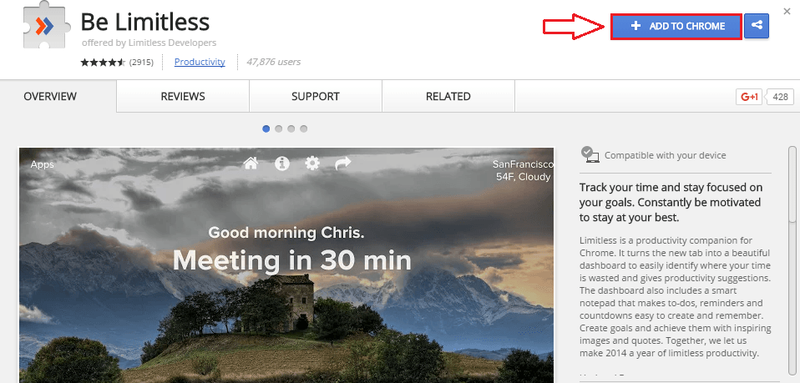Close the extension details dialog
800x383 pixels.
pos(787,11)
